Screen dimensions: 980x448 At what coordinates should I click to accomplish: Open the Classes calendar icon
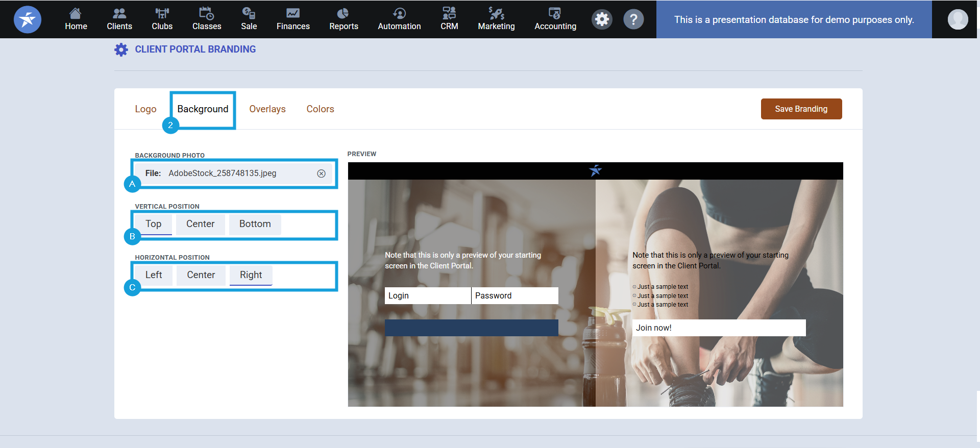pos(206,13)
